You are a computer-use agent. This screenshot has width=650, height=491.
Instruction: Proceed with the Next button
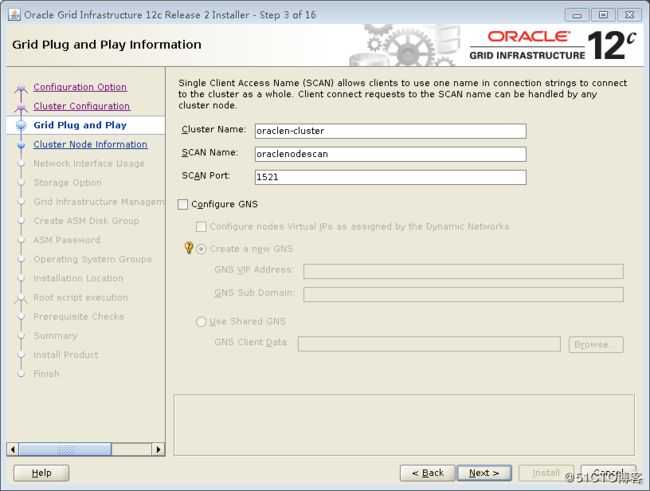pos(484,473)
